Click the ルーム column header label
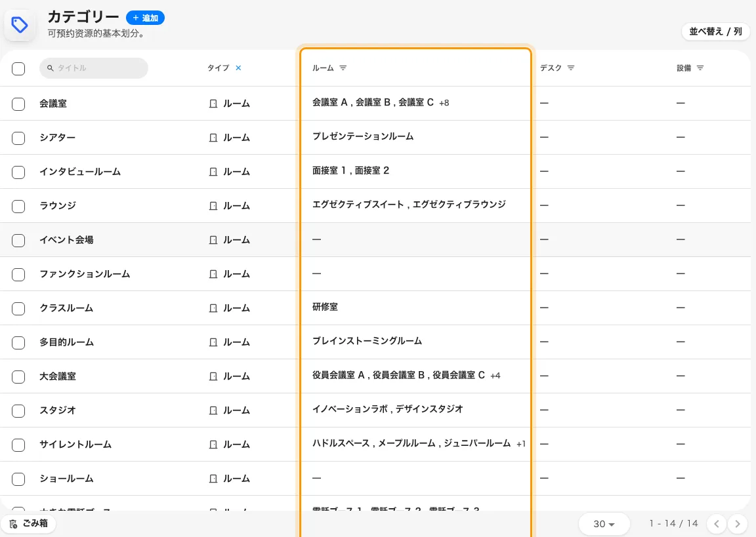This screenshot has height=537, width=756. tap(323, 68)
